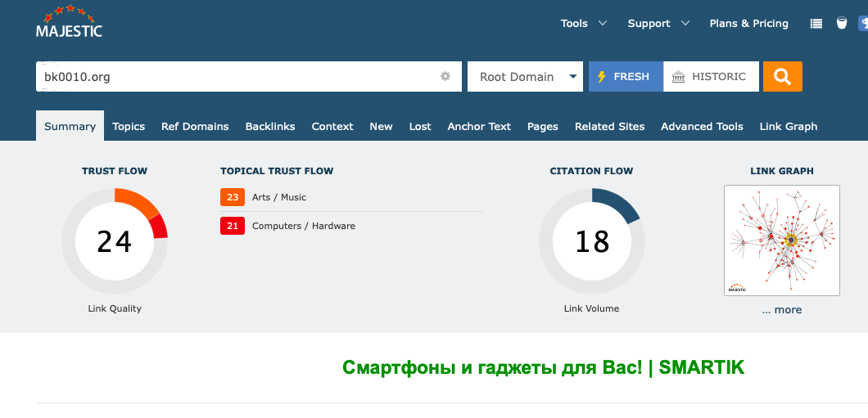The height and width of the screenshot is (418, 868).
Task: Open the Pages tab
Action: 542,126
